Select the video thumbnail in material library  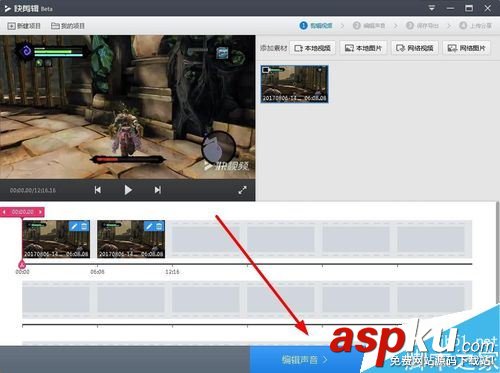(294, 84)
